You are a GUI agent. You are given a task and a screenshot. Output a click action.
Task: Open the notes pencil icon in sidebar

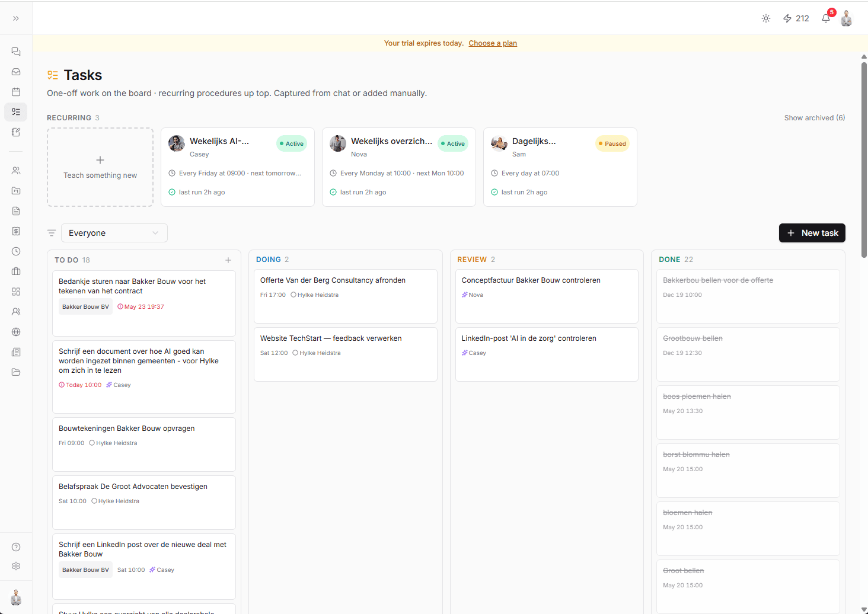[16, 132]
